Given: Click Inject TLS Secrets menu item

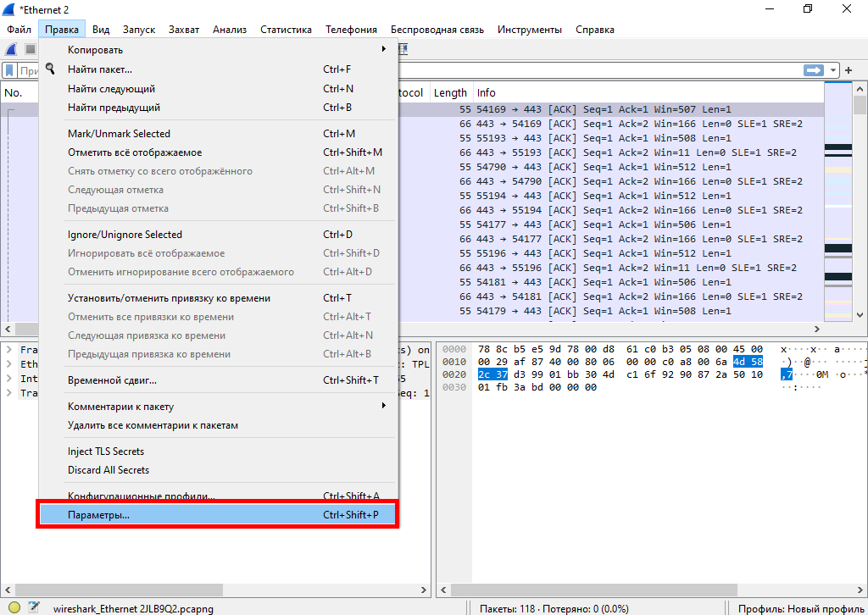Looking at the screenshot, I should click(106, 452).
